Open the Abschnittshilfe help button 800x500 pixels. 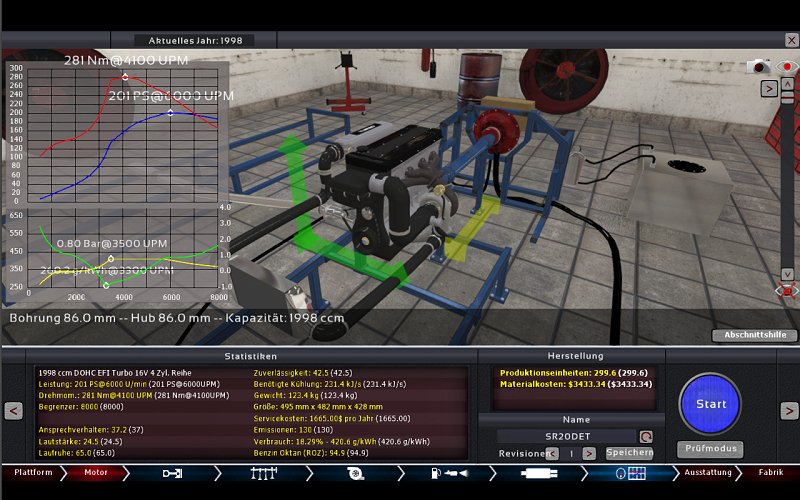755,335
